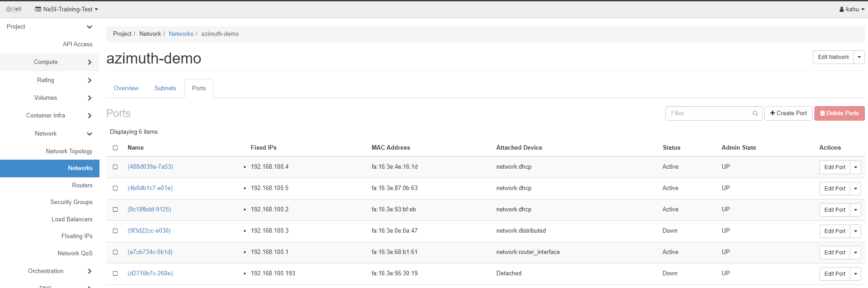Open action dropdown for port 9f3d22cc-e038

[x=855, y=231]
